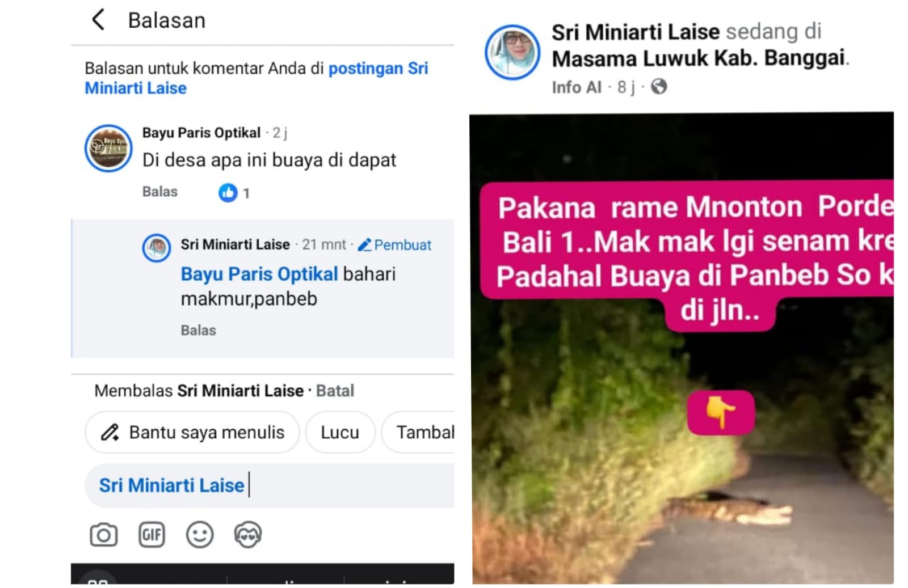
Task: Open Sri Miniarti Laise post profile picture
Action: [x=512, y=52]
